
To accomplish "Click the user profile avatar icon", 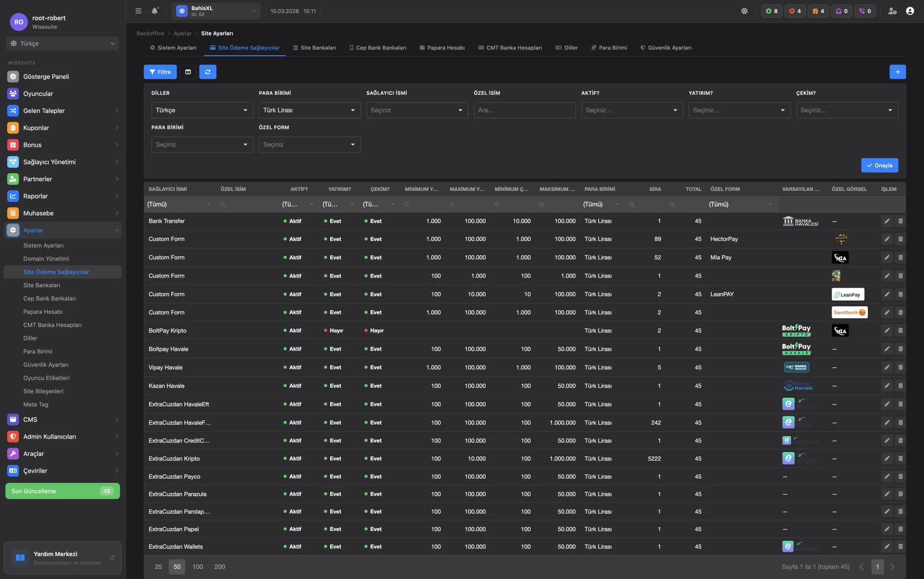I will pyautogui.click(x=910, y=11).
